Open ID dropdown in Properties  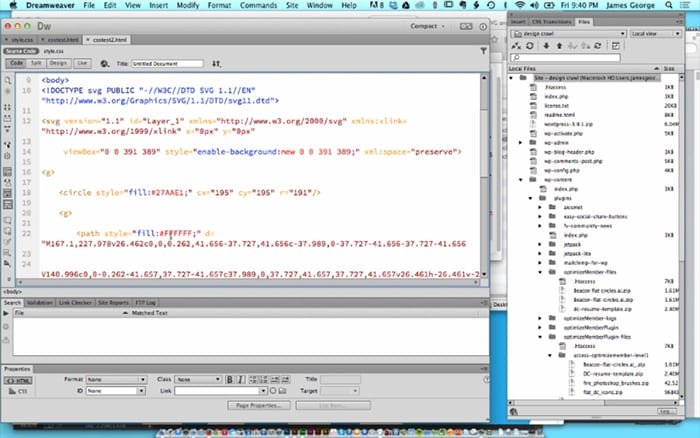tap(116, 391)
